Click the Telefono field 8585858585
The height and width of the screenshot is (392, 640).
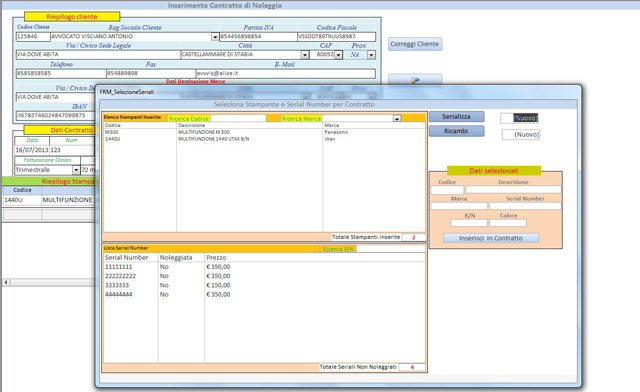61,74
